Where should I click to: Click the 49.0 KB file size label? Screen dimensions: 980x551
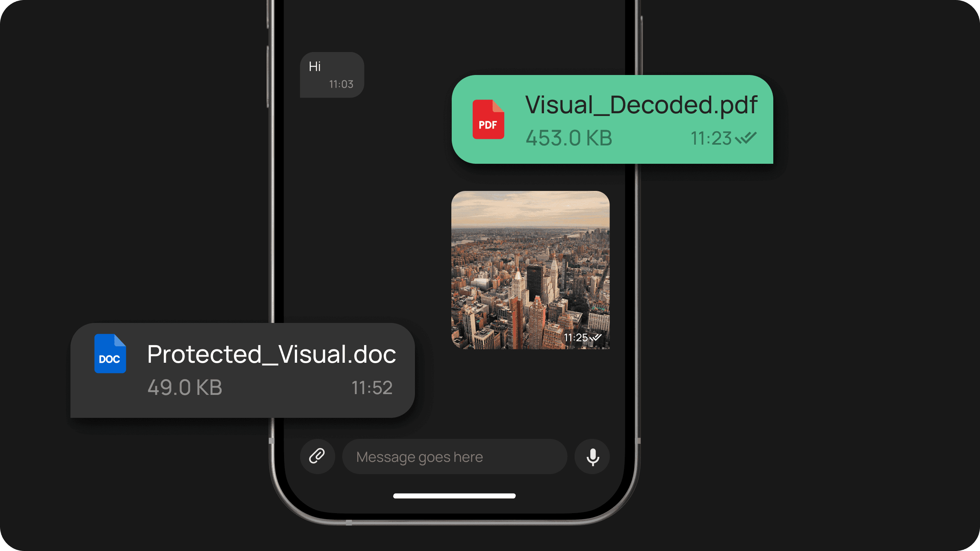coord(185,387)
